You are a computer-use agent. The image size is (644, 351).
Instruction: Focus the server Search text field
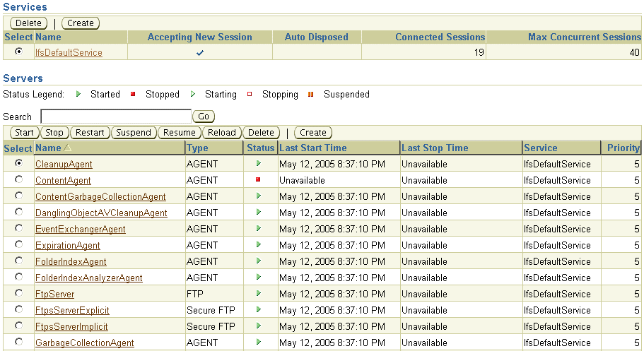pyautogui.click(x=116, y=117)
